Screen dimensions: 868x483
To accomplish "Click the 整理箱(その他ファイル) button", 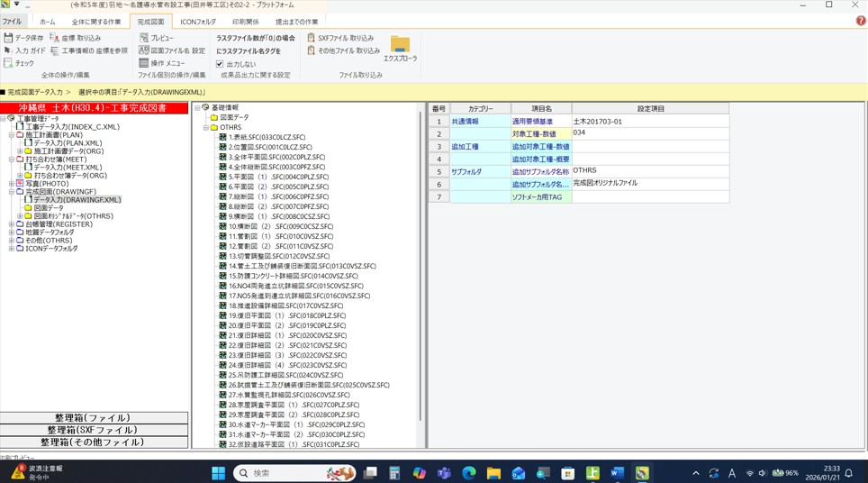I will click(x=95, y=442).
